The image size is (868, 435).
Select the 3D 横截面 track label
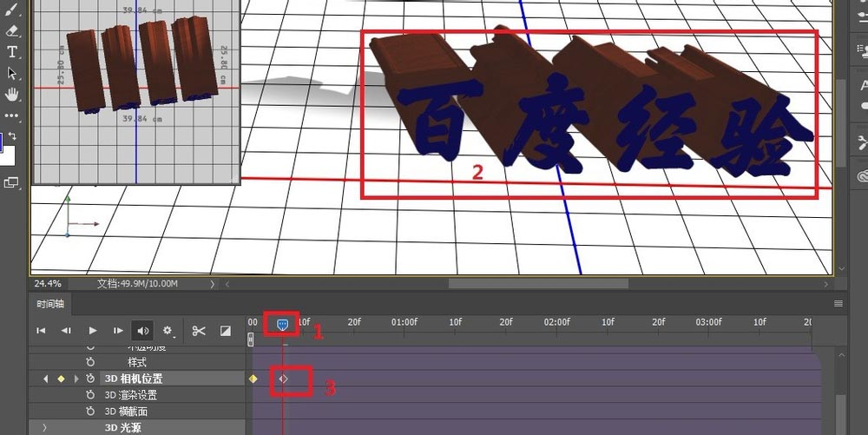point(126,412)
